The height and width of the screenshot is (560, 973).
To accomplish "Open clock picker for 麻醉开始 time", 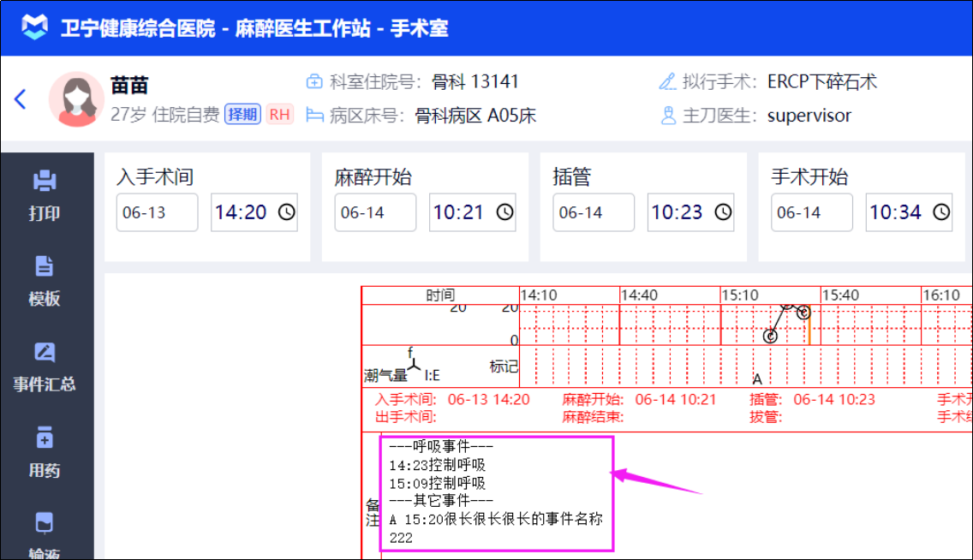I will point(504,212).
